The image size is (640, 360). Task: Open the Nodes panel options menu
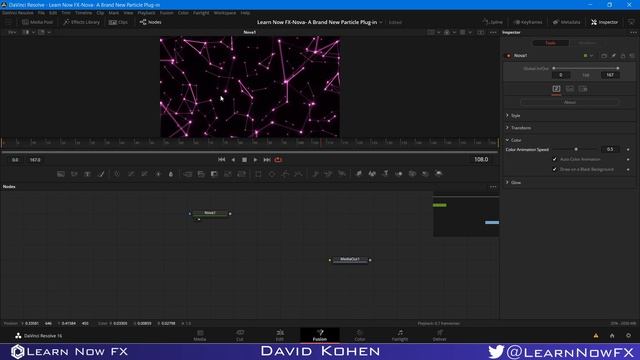click(x=493, y=187)
